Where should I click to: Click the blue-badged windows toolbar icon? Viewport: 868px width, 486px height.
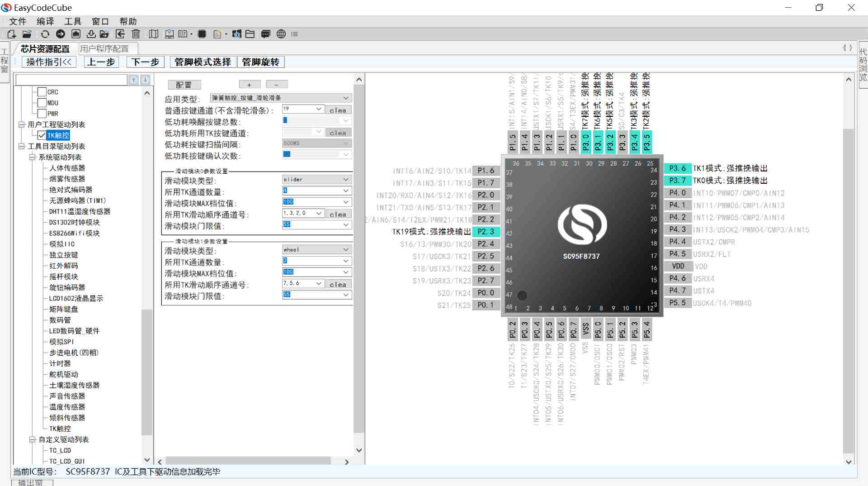(x=236, y=34)
